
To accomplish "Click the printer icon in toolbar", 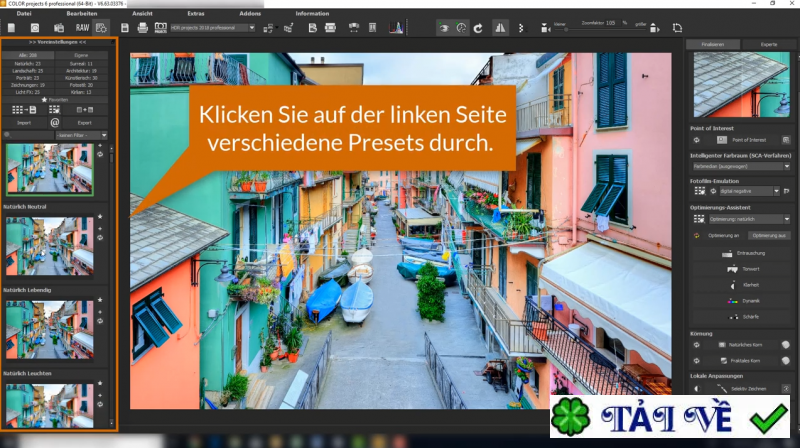I will click(x=142, y=27).
